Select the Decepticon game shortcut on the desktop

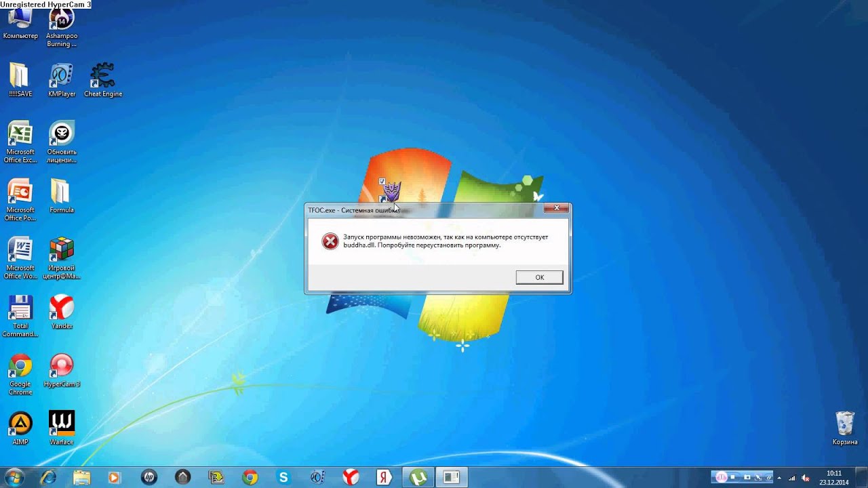click(x=392, y=191)
